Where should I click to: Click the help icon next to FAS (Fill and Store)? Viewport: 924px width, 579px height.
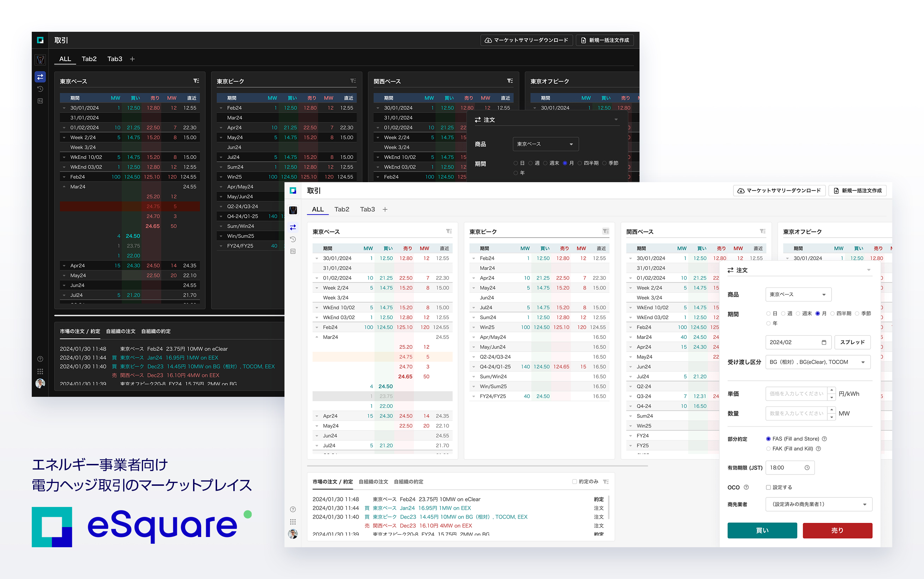tap(824, 439)
